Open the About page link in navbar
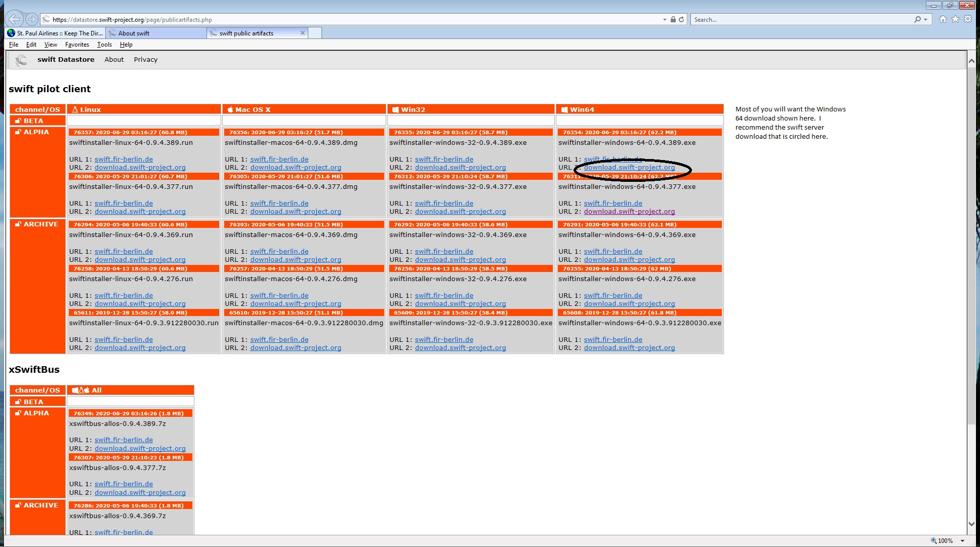Viewport: 980px width, 547px height. point(114,59)
